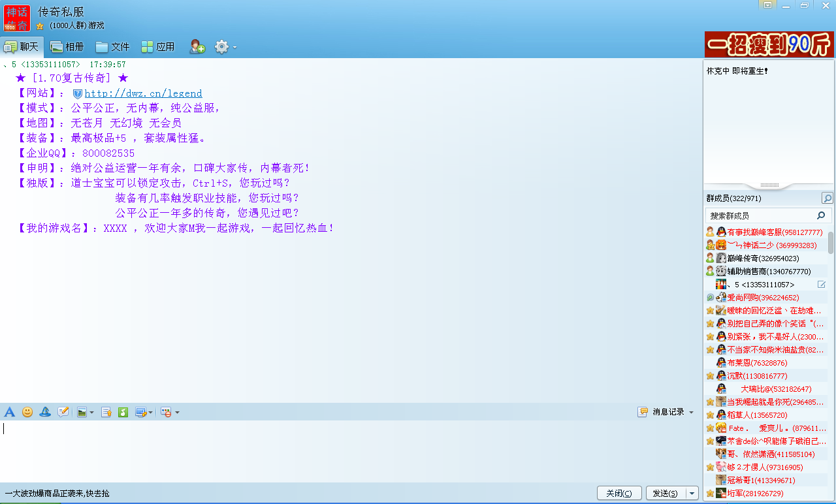Select member 别把自己弄的像个笑话
The height and width of the screenshot is (504, 836).
click(765, 323)
